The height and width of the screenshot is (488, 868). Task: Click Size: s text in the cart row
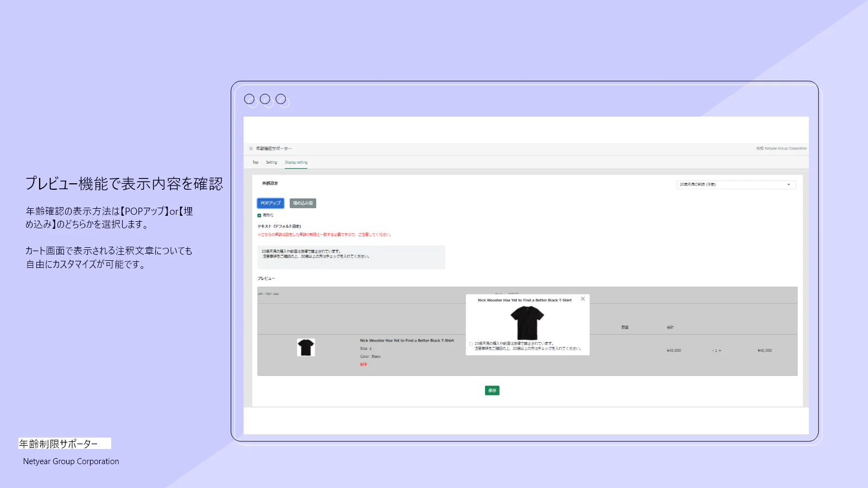pyautogui.click(x=366, y=349)
